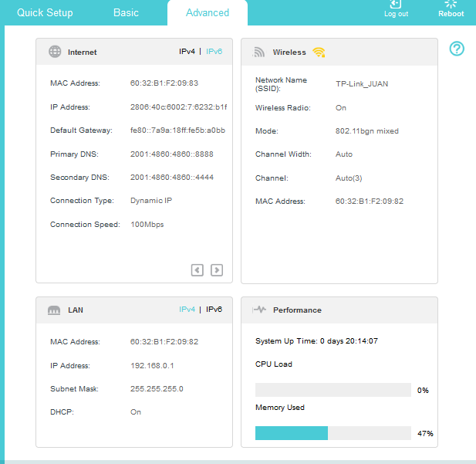Image resolution: width=476 pixels, height=464 pixels.
Task: Open the Quick Setup tab
Action: click(45, 12)
